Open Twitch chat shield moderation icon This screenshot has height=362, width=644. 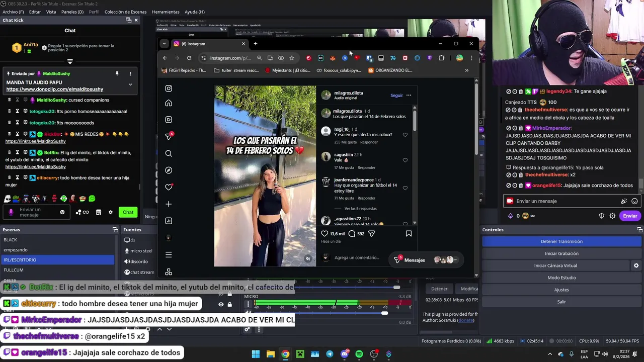(x=601, y=216)
